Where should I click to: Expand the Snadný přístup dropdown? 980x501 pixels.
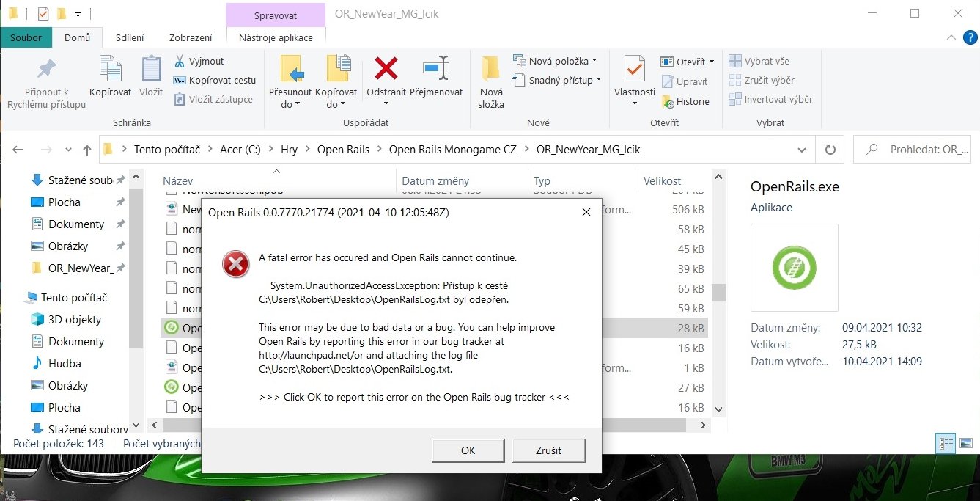557,80
